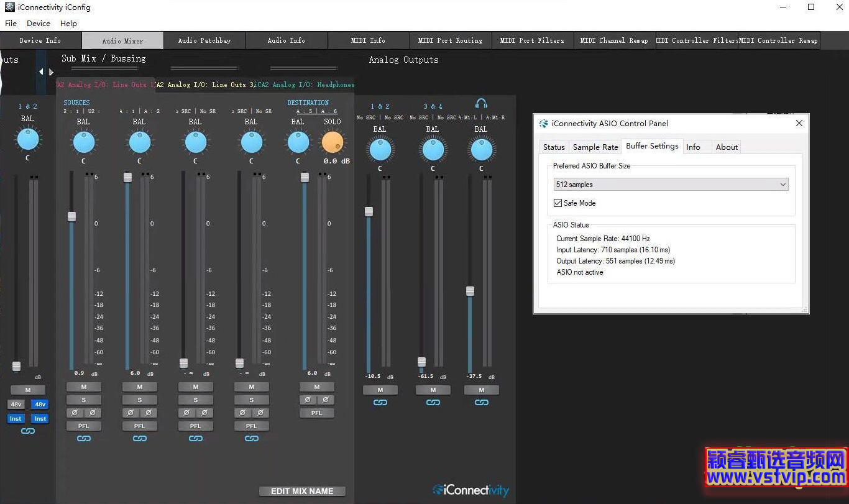Open source selector labeled A:M1:L | A:M1:R
Image resolution: width=849 pixels, height=504 pixels.
click(482, 117)
